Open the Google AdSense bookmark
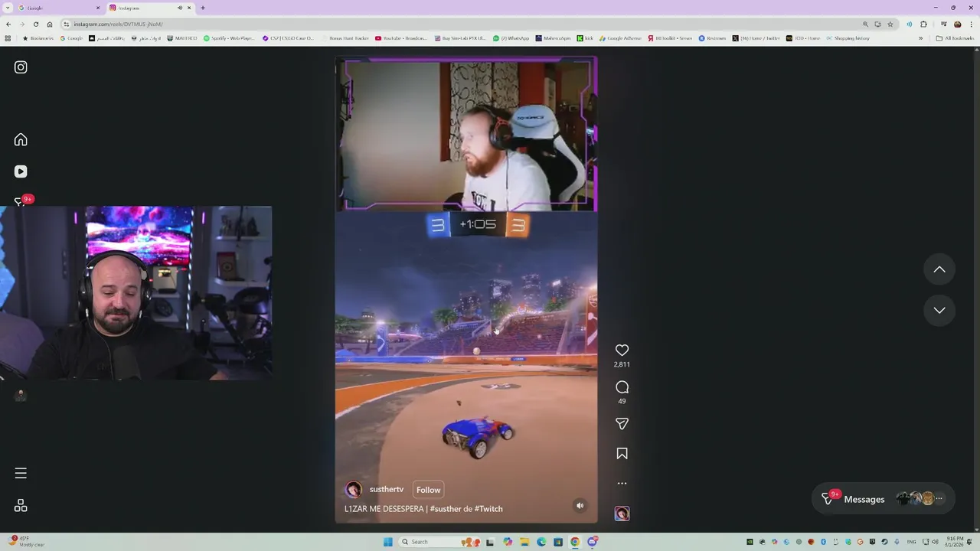 click(x=620, y=38)
